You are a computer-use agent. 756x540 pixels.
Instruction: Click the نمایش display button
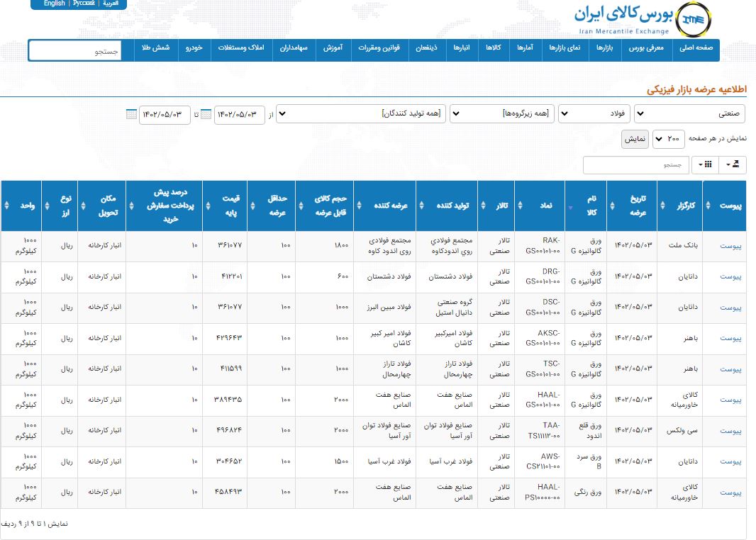pyautogui.click(x=635, y=139)
